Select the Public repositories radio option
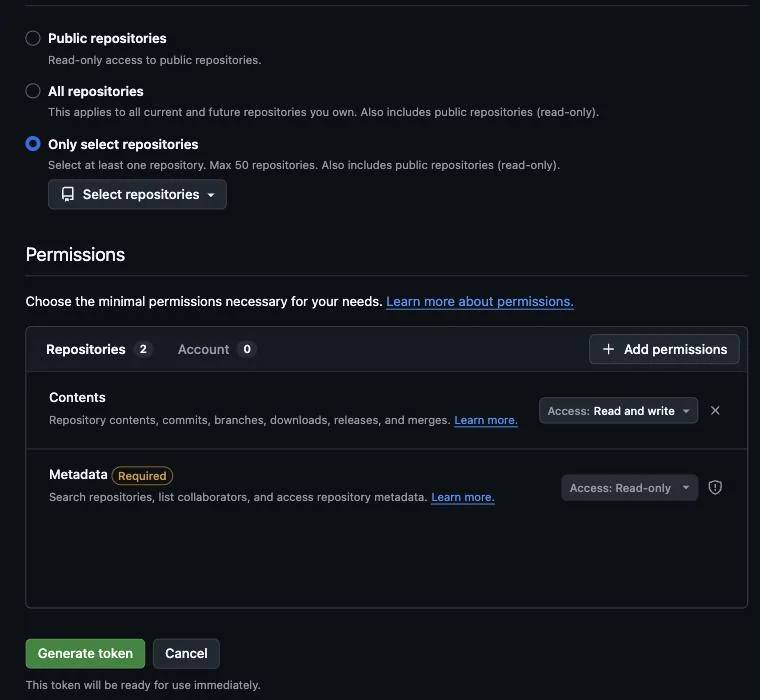760x700 pixels. point(33,38)
